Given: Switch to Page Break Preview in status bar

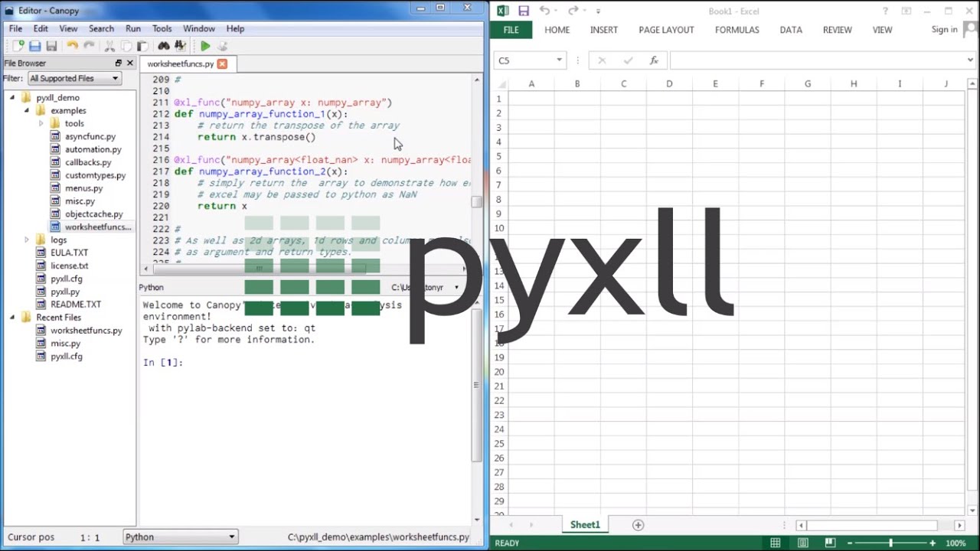Looking at the screenshot, I should coord(830,543).
